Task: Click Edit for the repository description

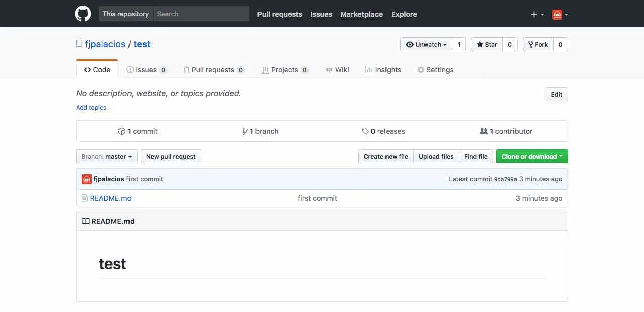Action: (557, 94)
